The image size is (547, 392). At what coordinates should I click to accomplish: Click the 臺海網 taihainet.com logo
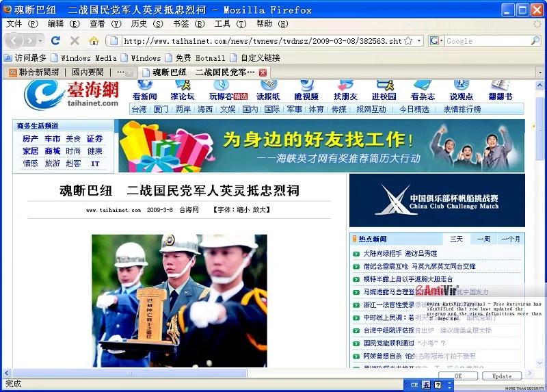coord(72,94)
